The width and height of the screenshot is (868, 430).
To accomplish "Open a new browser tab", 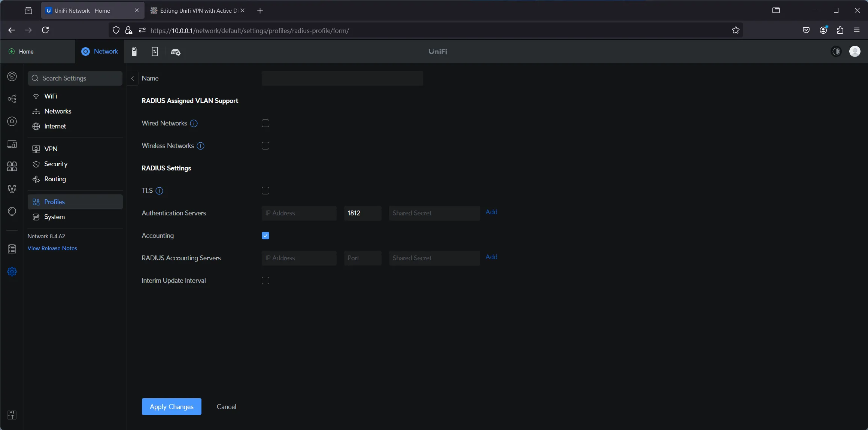I will point(260,11).
